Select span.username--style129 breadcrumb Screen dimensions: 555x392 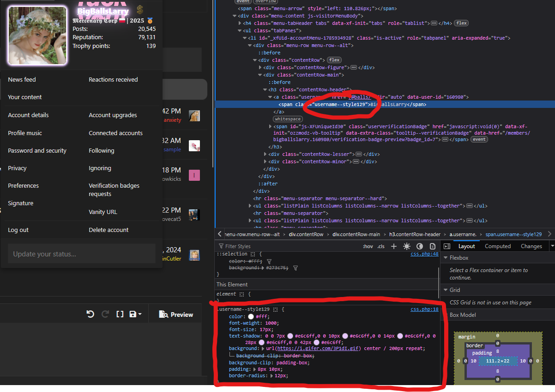coord(513,234)
